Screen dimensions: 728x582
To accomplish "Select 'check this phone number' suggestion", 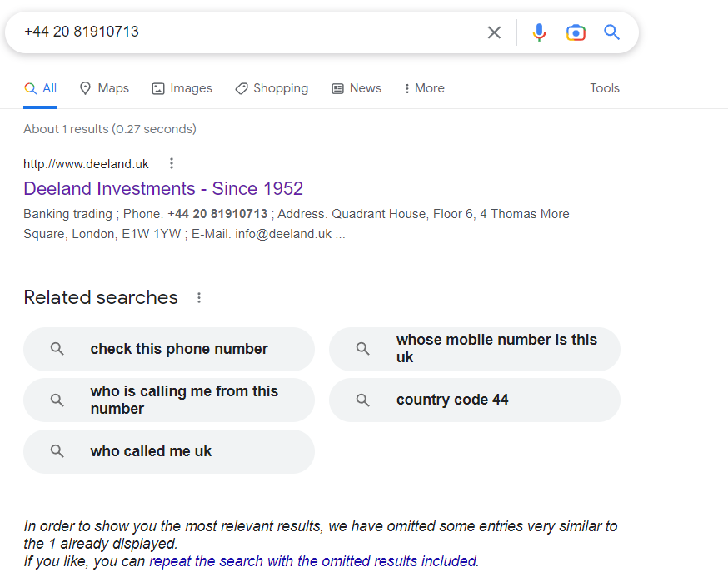I will tap(169, 349).
